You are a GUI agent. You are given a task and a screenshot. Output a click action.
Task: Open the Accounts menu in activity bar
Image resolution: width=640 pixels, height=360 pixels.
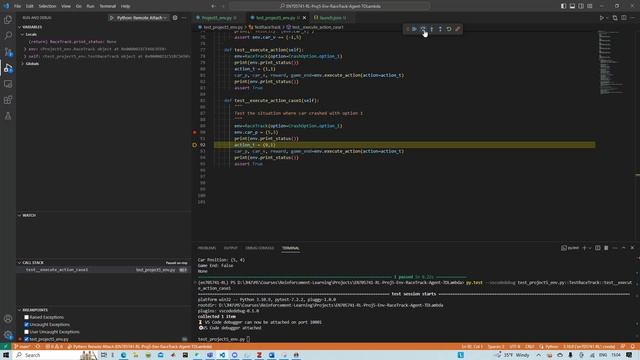(x=8, y=319)
